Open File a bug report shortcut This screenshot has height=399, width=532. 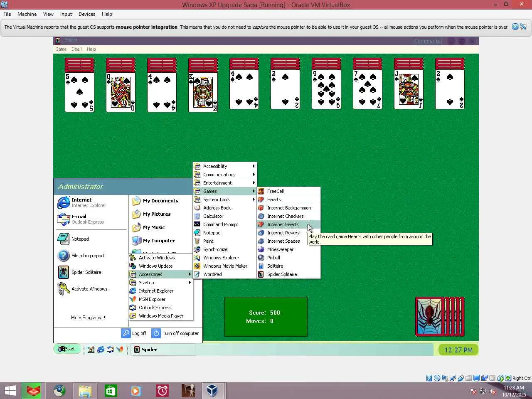[x=91, y=256]
